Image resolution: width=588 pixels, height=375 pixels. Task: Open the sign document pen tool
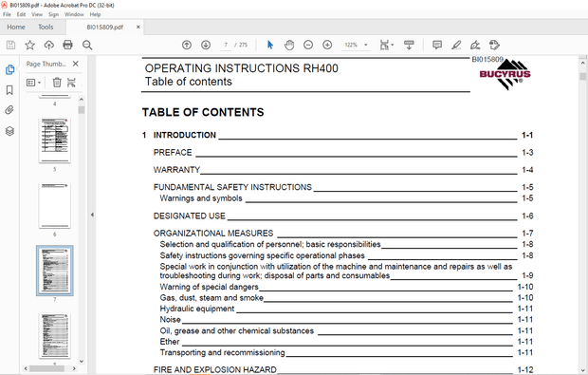pyautogui.click(x=475, y=45)
